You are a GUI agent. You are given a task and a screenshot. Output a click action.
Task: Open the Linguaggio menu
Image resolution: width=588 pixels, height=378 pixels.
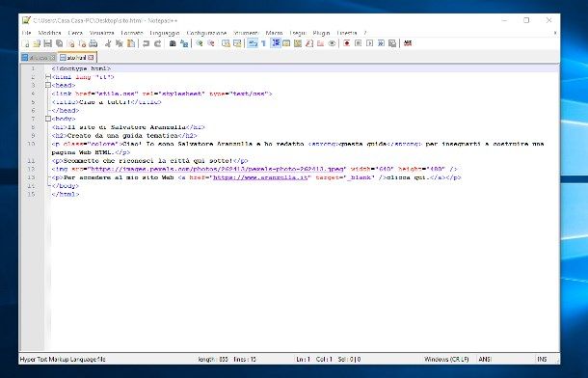(165, 33)
